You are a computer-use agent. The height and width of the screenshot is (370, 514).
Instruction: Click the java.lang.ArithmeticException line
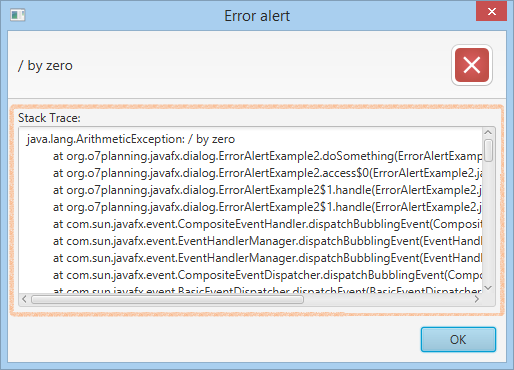pyautogui.click(x=131, y=139)
